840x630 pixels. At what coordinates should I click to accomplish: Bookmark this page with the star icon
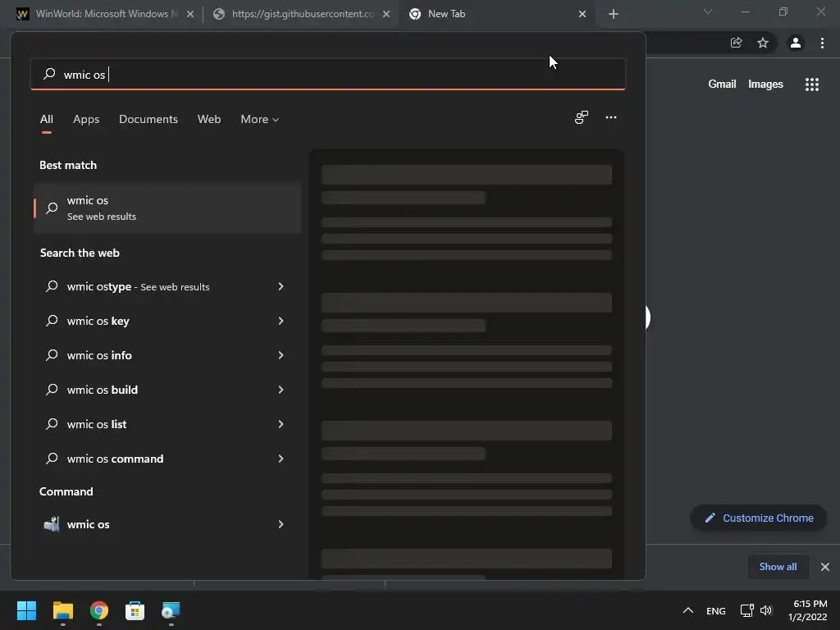[763, 43]
